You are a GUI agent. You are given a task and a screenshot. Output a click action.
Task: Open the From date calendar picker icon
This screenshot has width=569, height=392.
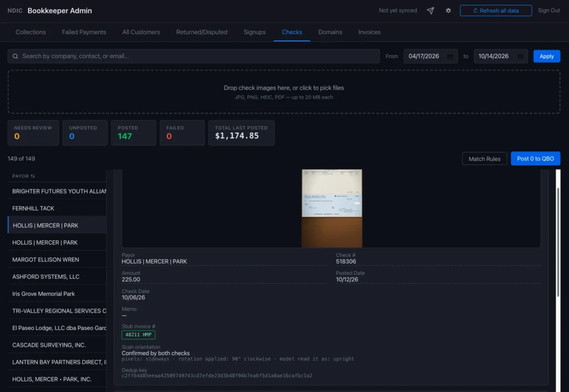click(450, 57)
